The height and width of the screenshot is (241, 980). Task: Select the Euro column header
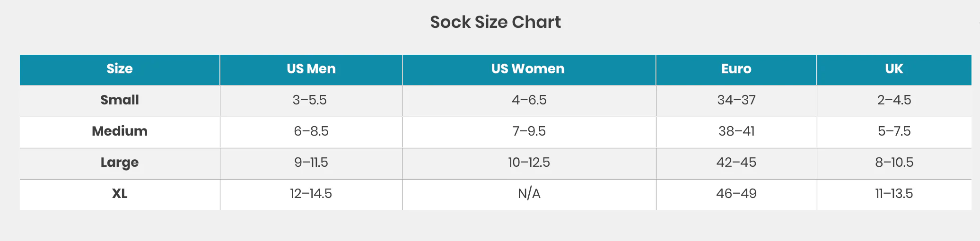point(736,69)
